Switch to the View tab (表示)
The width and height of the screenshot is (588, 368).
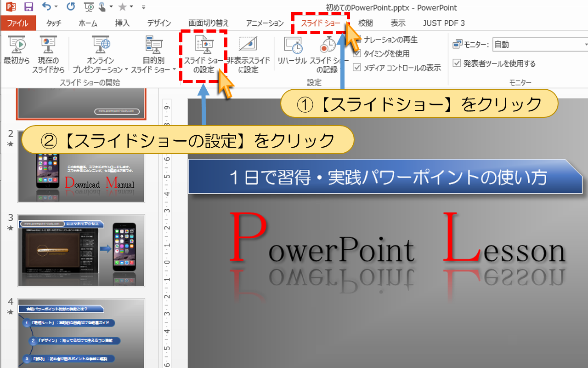pos(398,23)
